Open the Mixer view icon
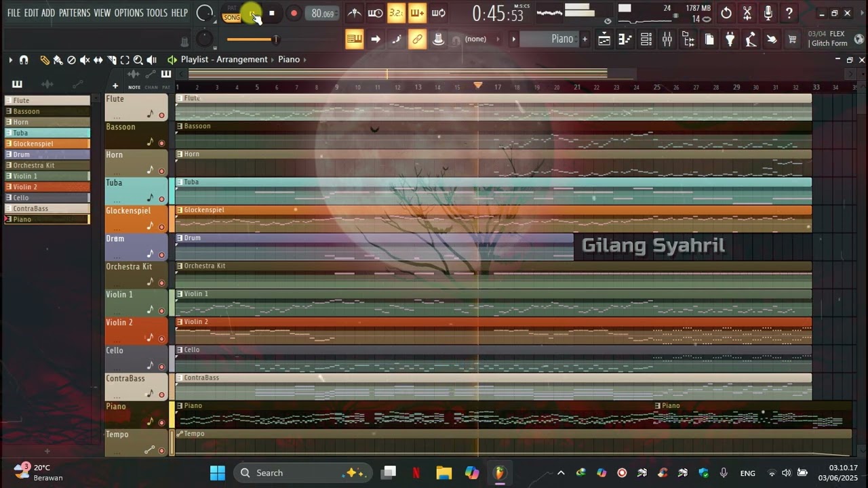 [667, 39]
